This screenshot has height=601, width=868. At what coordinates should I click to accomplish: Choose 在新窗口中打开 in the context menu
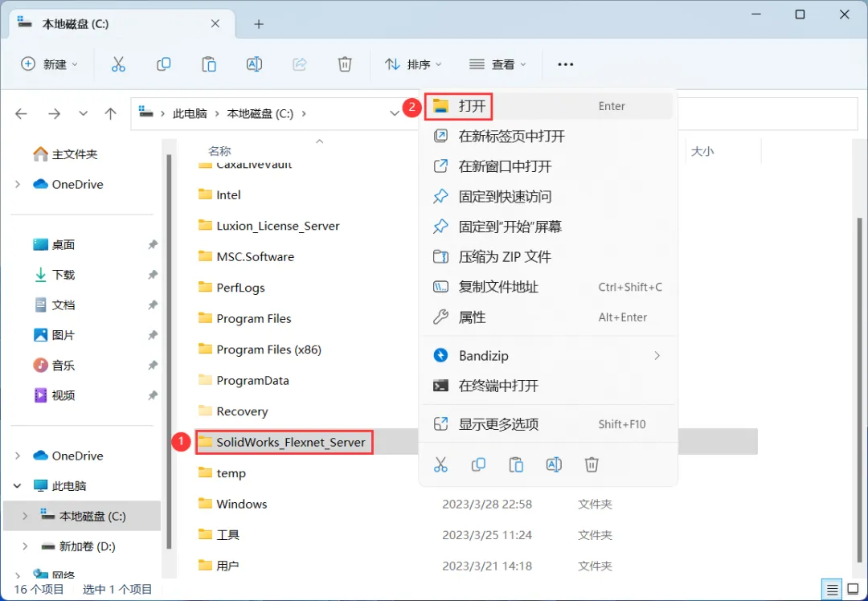548,166
